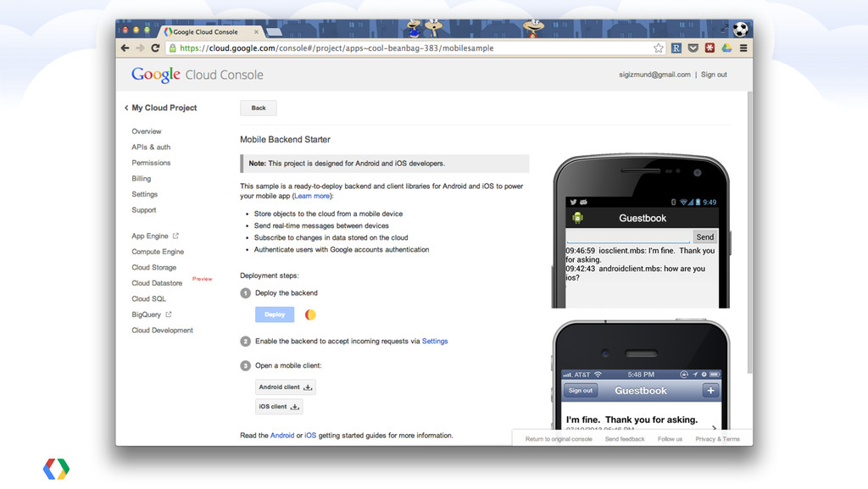Click the red asterisk extension icon
Viewport: 868px width, 489px height.
tap(709, 48)
